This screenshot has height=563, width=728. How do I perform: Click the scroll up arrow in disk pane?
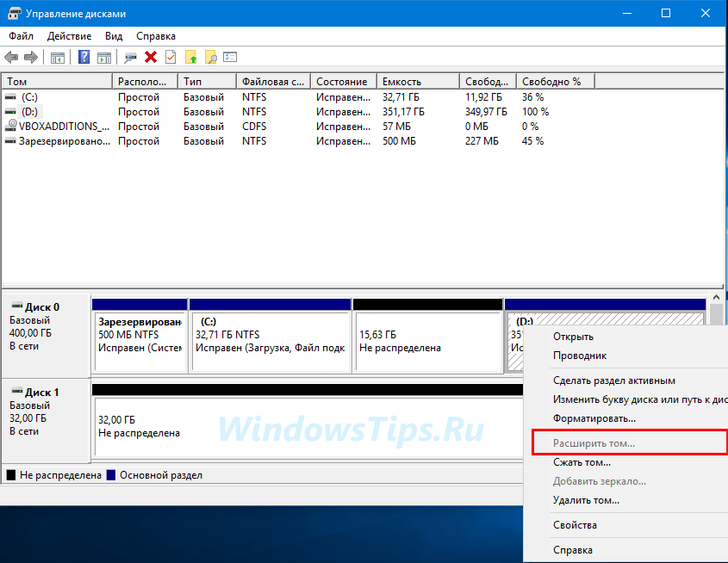716,297
